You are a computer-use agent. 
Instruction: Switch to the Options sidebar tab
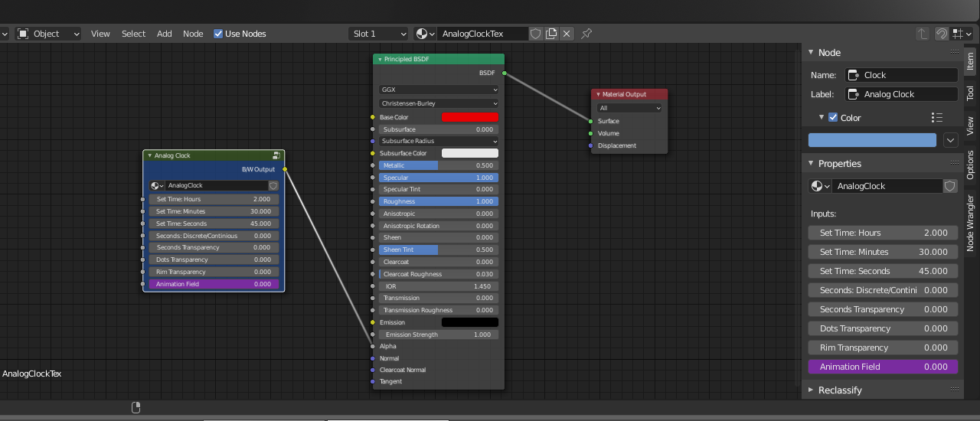(x=970, y=165)
